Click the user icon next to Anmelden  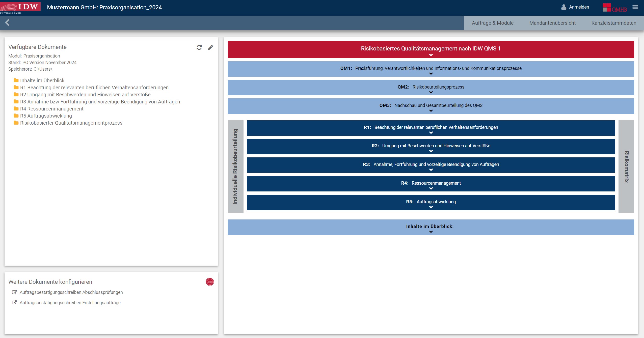(563, 7)
